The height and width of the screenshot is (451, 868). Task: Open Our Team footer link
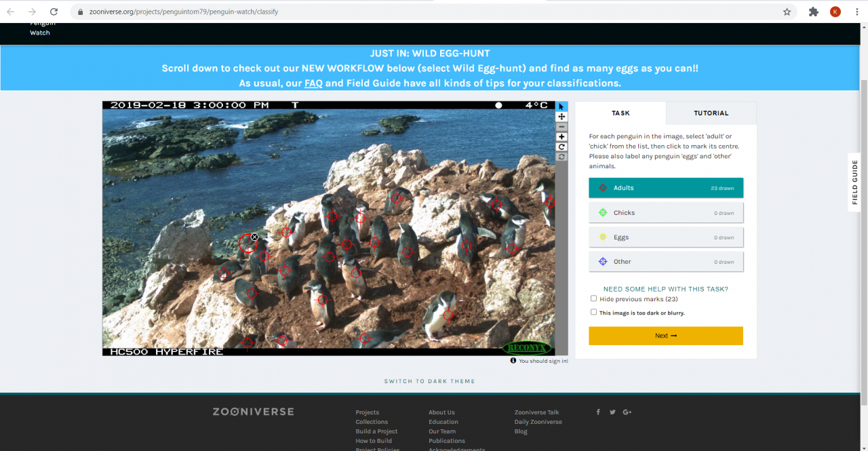(x=442, y=431)
